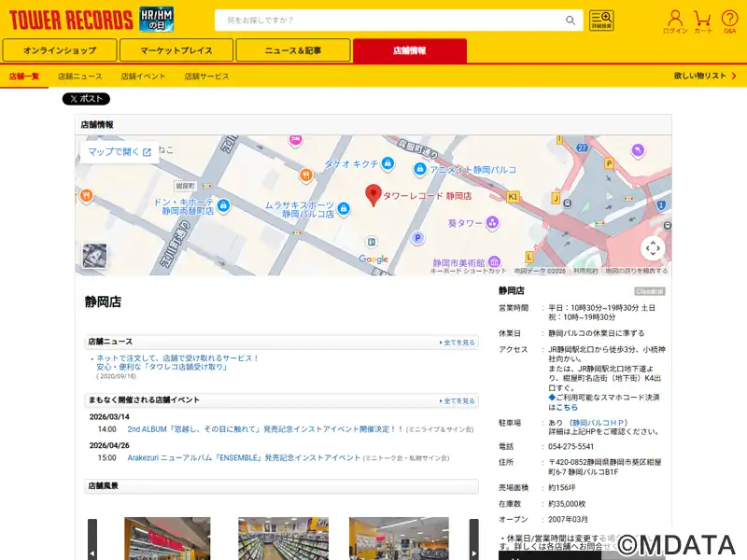Open the 静岡パルコHP parking link
This screenshot has height=560, width=747.
(x=599, y=423)
